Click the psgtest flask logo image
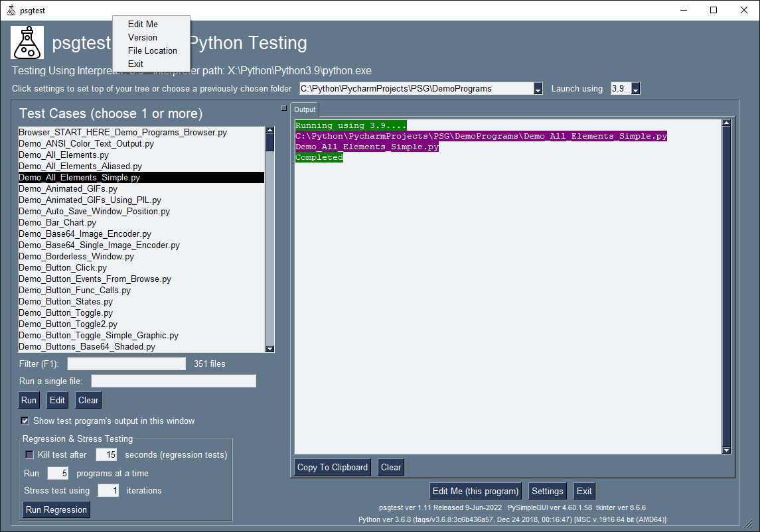760x532 pixels. coord(27,43)
